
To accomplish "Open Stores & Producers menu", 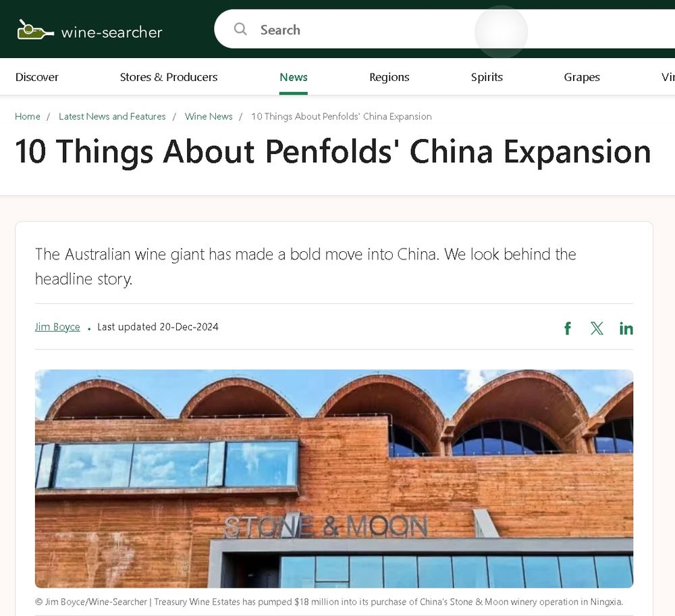I will tap(169, 77).
